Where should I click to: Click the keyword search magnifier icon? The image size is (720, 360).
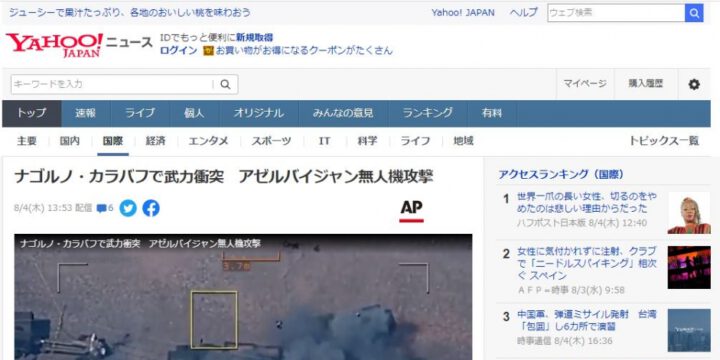225,84
